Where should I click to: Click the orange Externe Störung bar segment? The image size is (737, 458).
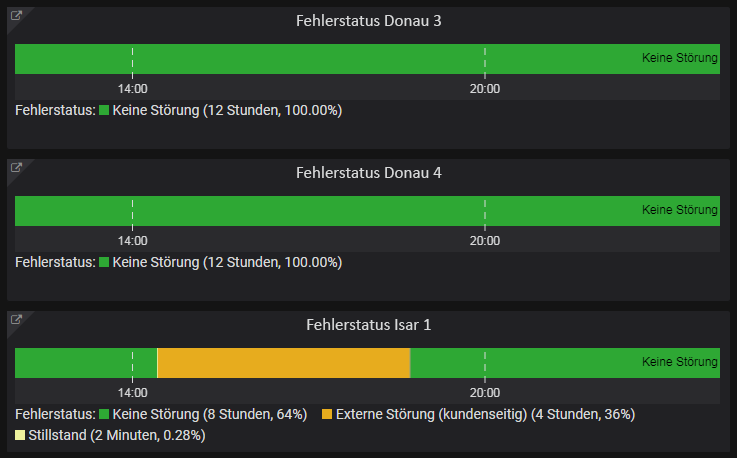(x=284, y=363)
